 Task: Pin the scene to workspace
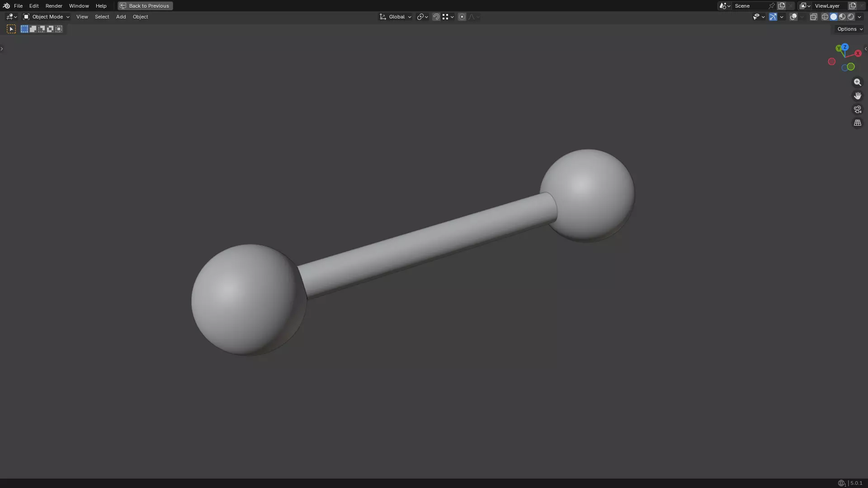(772, 6)
